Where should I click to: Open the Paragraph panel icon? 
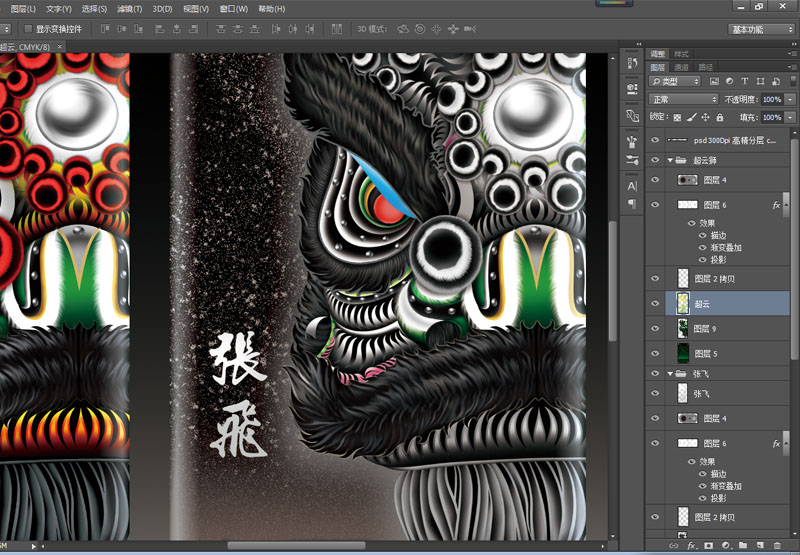[632, 204]
